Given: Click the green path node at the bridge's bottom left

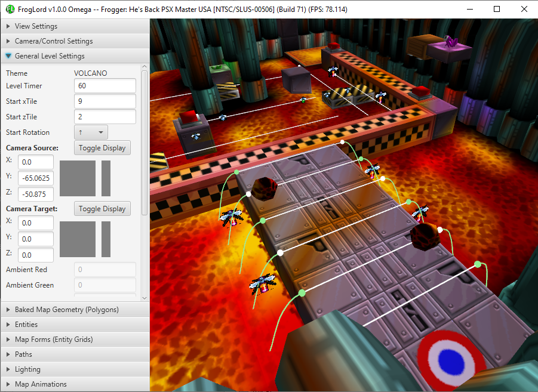Looking at the screenshot, I should 302,293.
